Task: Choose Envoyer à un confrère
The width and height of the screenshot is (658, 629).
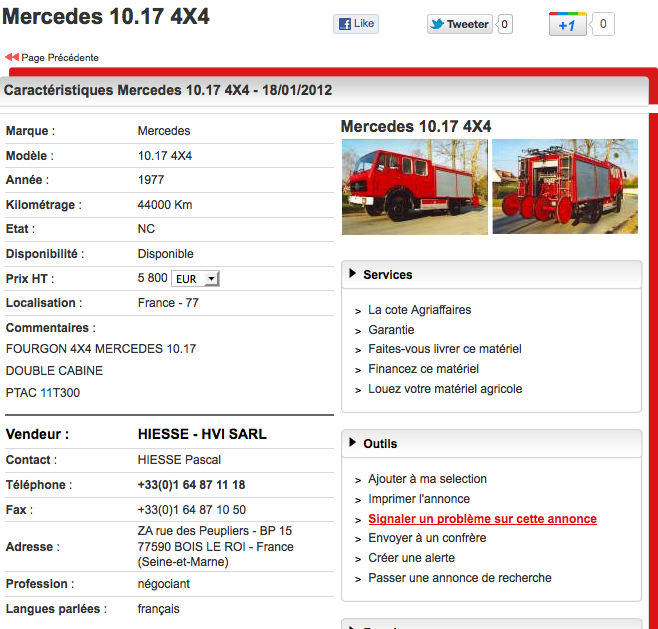Action: pos(425,538)
